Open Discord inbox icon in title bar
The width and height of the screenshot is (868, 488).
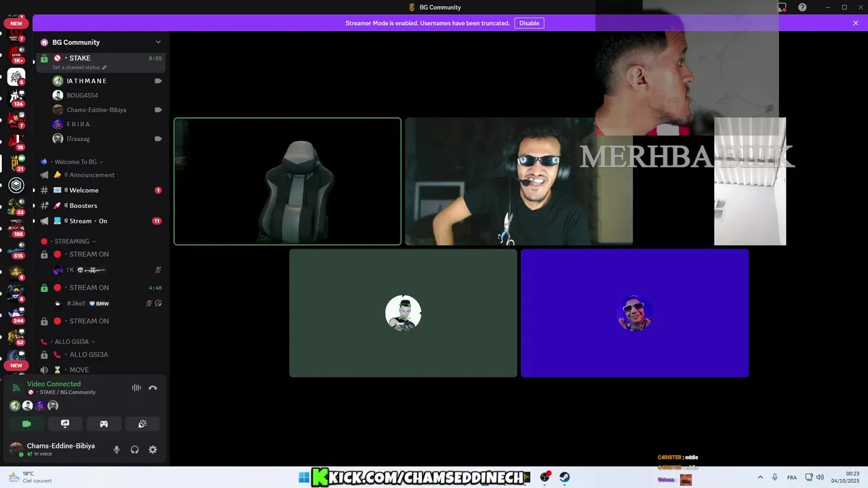[x=782, y=7]
